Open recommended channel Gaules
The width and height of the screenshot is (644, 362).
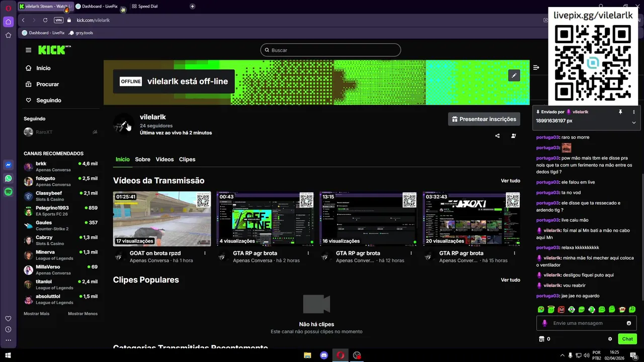click(60, 226)
